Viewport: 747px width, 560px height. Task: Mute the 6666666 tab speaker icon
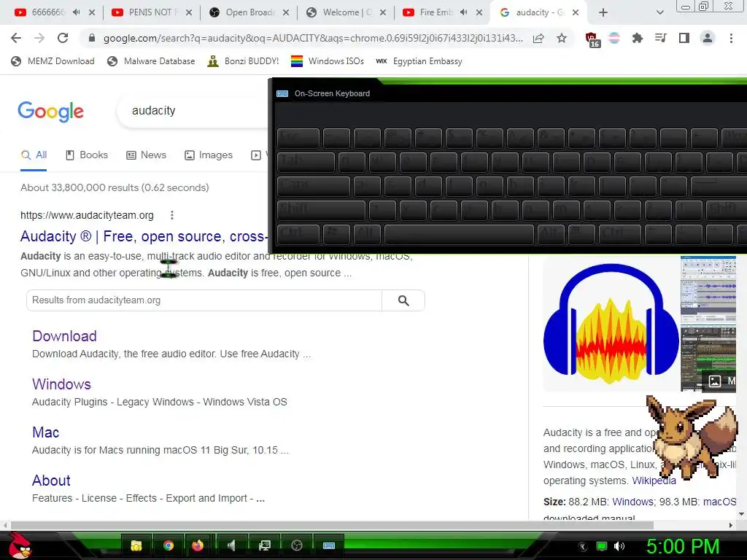(x=76, y=12)
